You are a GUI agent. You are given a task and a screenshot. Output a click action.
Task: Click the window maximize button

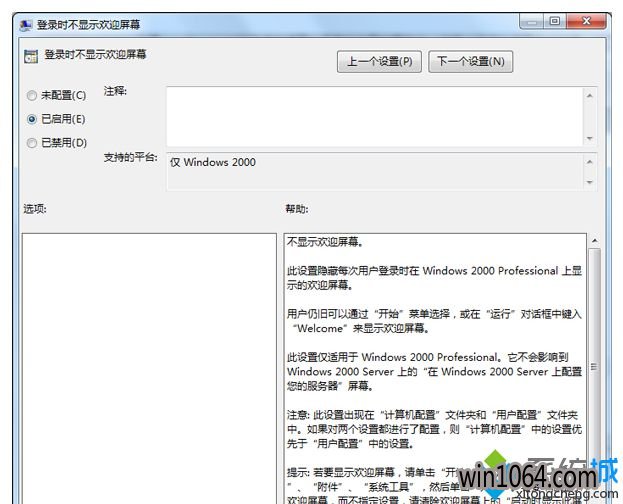555,21
